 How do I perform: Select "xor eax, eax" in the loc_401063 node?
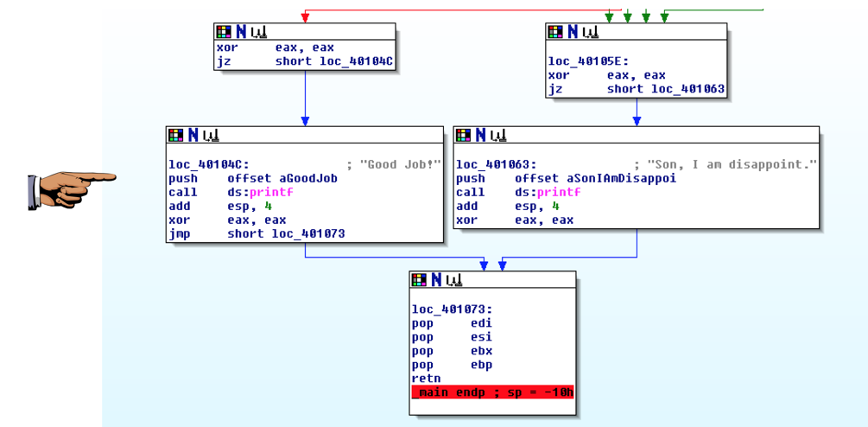pyautogui.click(x=516, y=220)
